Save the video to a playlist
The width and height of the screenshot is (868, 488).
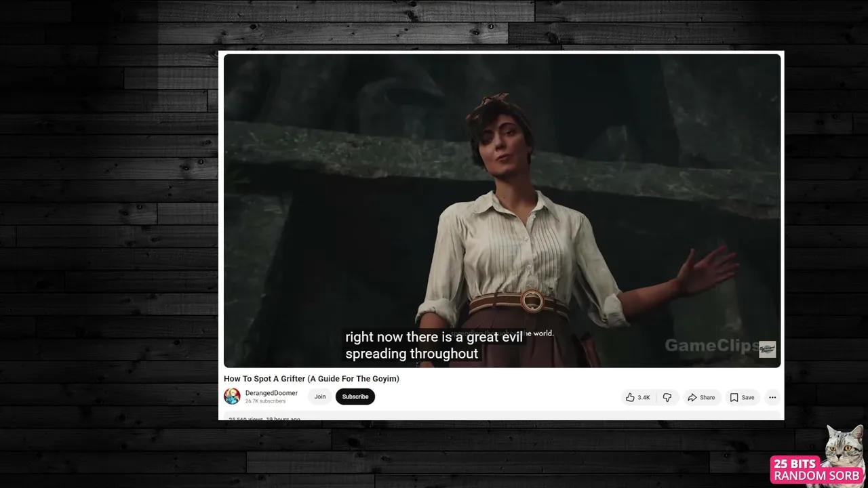(742, 397)
